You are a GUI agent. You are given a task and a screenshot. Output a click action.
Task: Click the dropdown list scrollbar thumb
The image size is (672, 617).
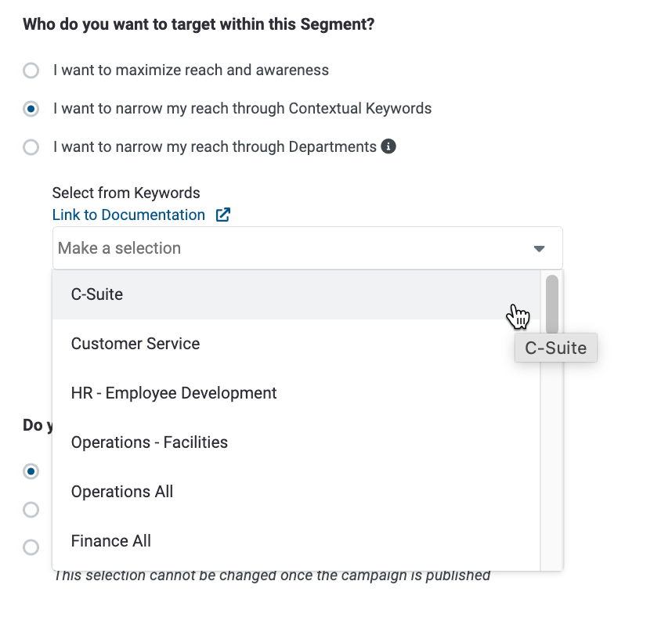[x=552, y=305]
